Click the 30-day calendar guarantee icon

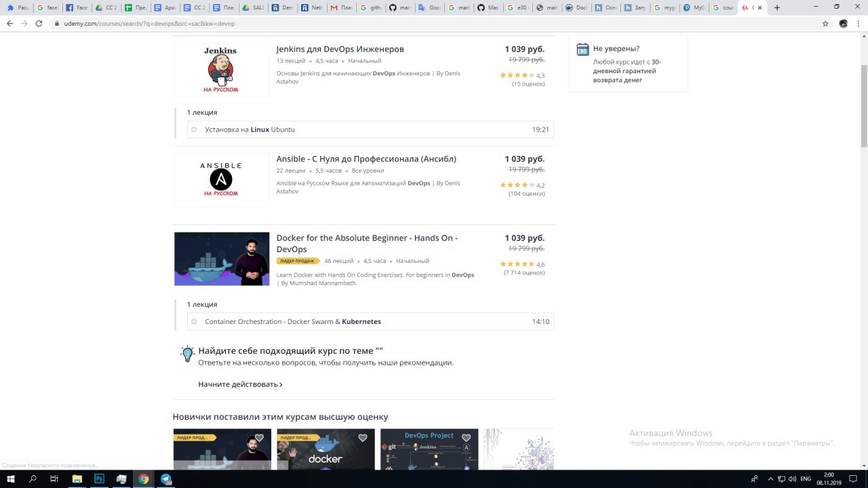[583, 49]
